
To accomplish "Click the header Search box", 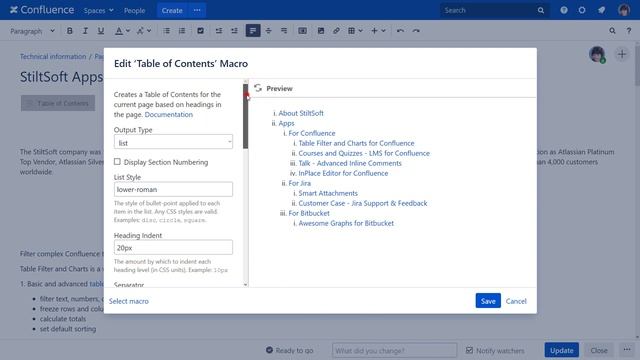I will click(495, 10).
